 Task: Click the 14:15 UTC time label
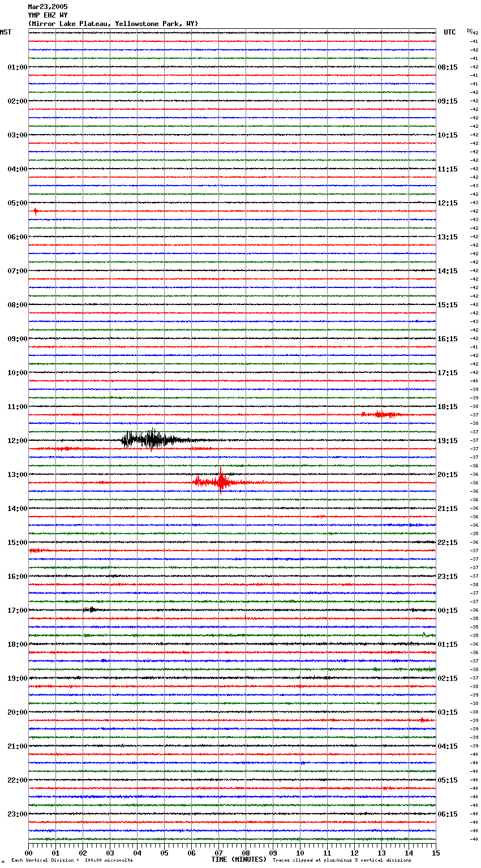(x=448, y=271)
